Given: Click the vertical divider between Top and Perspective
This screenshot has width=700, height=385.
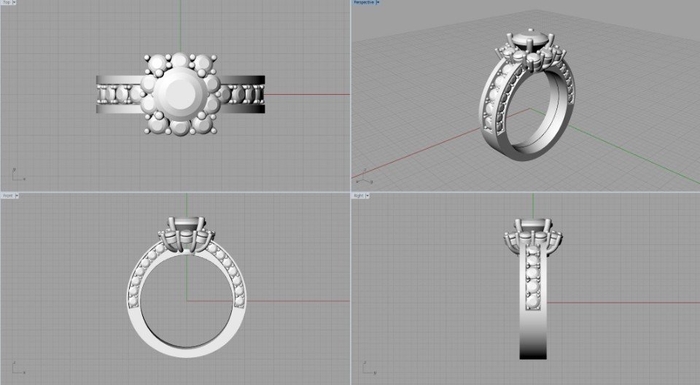Looking at the screenshot, I should tap(350, 96).
